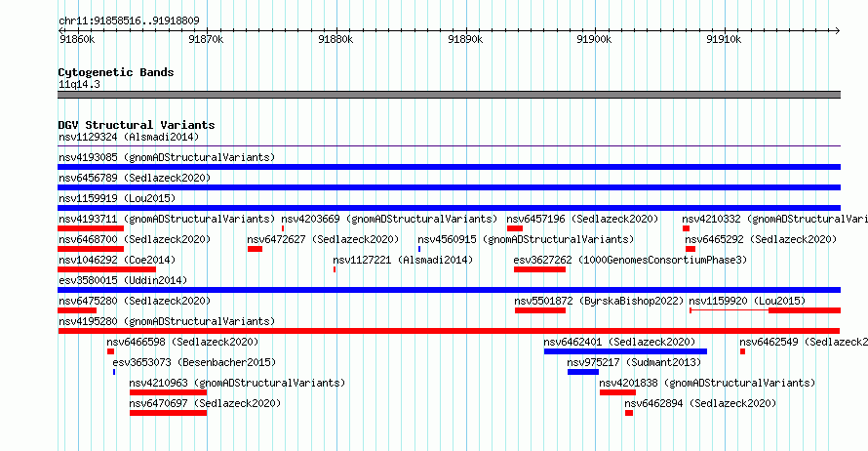Open the nsv4560915 gnomAD label
This screenshot has width=868, height=451.
click(526, 239)
